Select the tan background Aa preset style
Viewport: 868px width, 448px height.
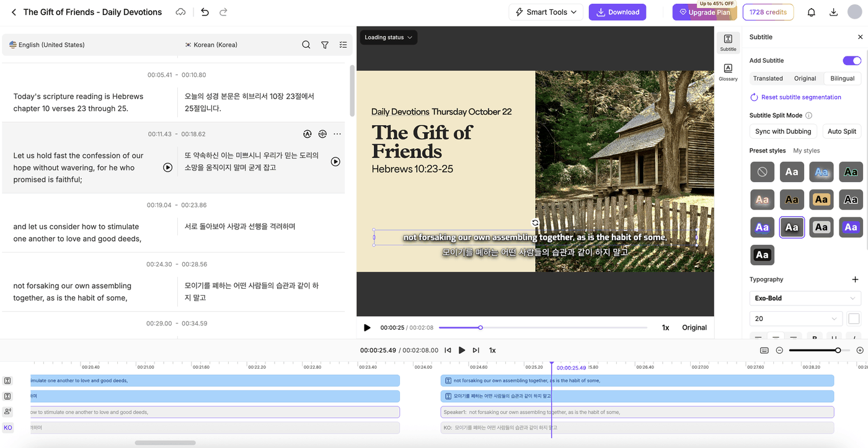(821, 200)
